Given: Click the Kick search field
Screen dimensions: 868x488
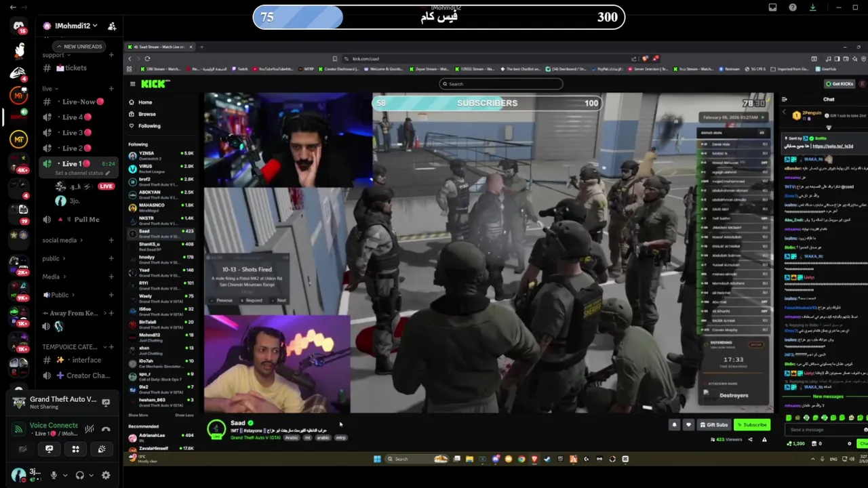Looking at the screenshot, I should (501, 84).
